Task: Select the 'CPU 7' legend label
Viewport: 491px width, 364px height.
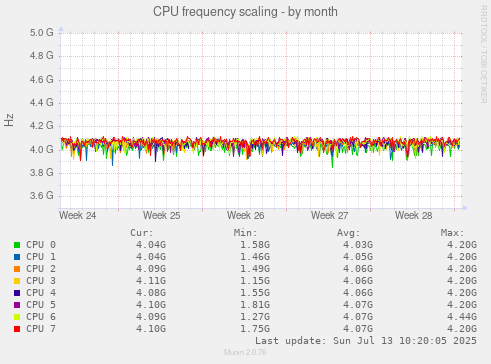Action: 41,329
